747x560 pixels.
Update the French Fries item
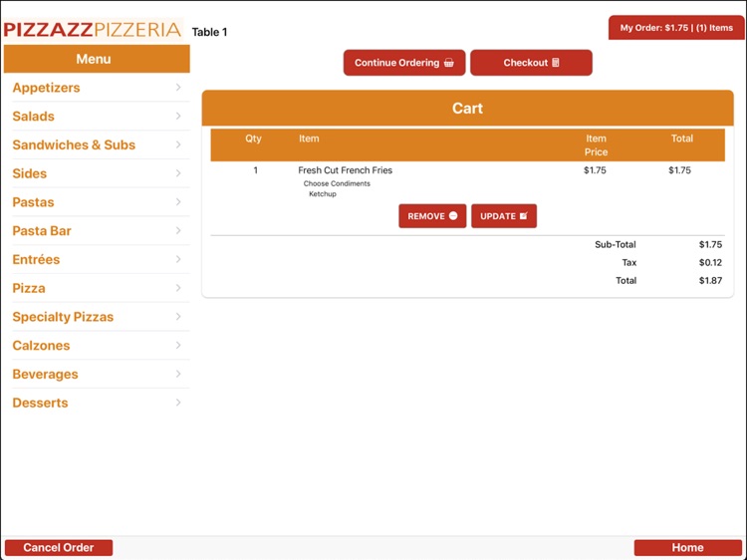pos(504,216)
